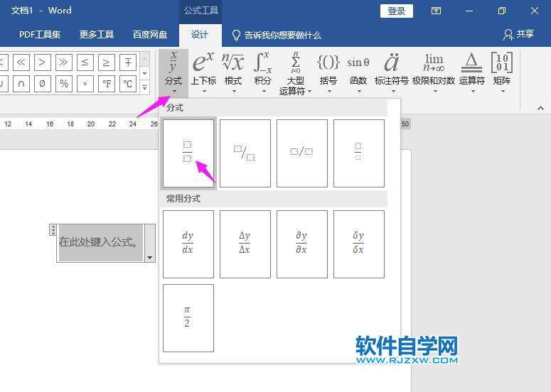The height and width of the screenshot is (392, 551).
Task: Switch to the PDF工具集 tab
Action: 40,35
